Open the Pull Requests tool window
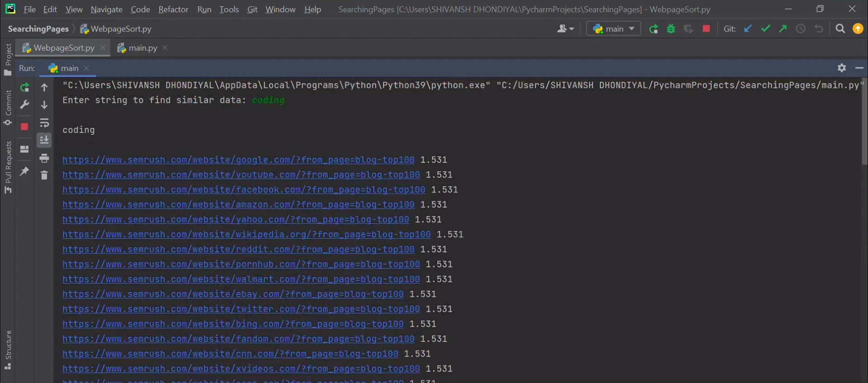The width and height of the screenshot is (868, 383). (x=8, y=167)
